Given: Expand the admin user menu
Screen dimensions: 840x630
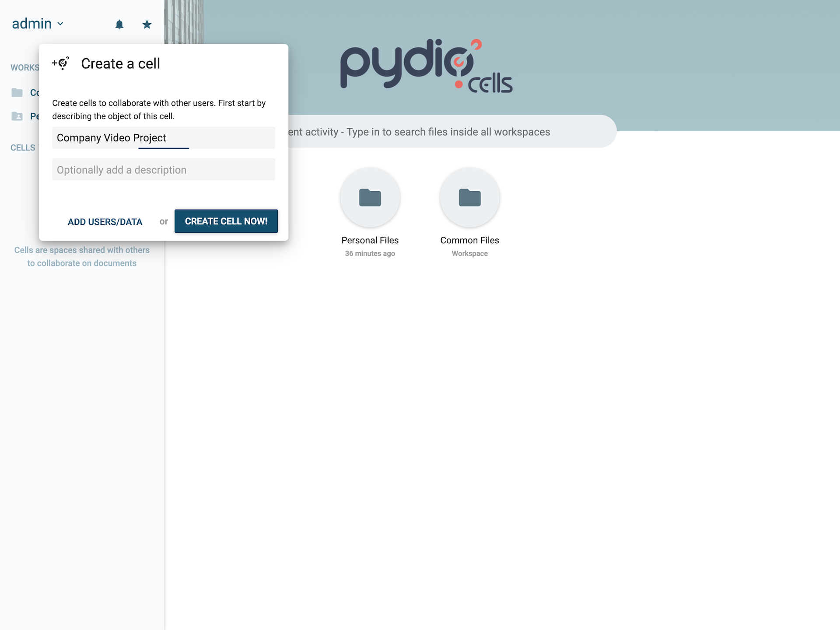Looking at the screenshot, I should [38, 24].
